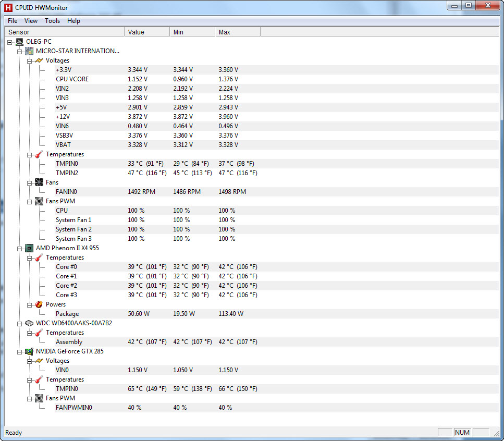The image size is (504, 441).
Task: Click the HWMonitor red H title bar icon
Action: tap(8, 7)
